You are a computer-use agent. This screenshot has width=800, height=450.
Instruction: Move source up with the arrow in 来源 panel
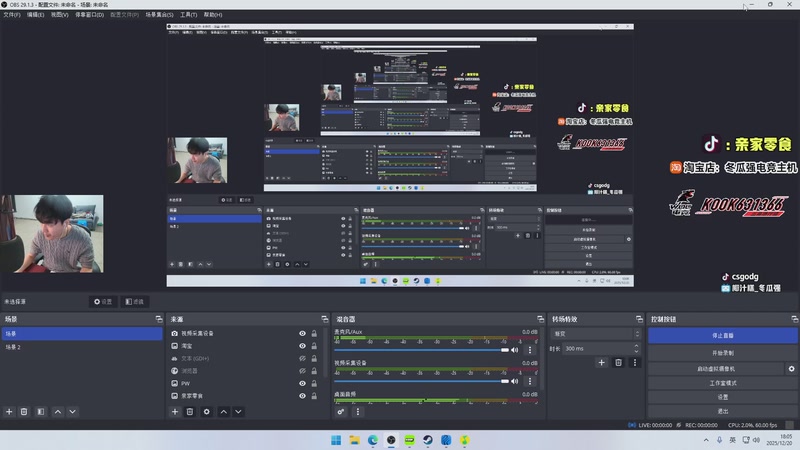223,412
